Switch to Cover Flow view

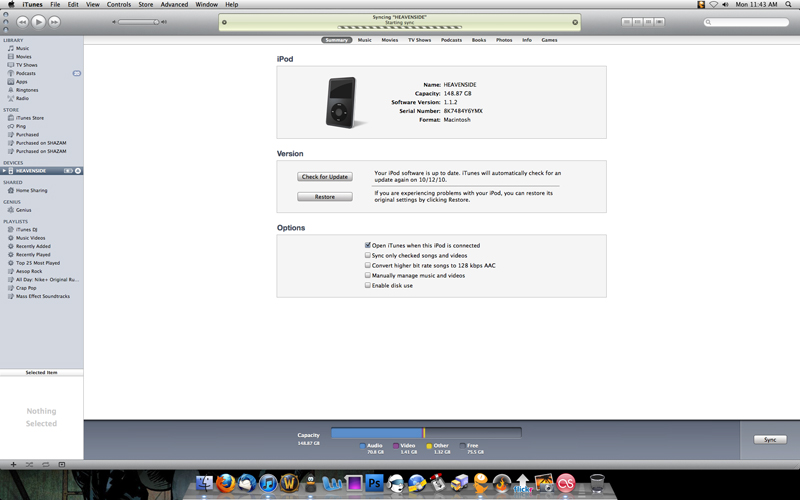click(x=659, y=22)
